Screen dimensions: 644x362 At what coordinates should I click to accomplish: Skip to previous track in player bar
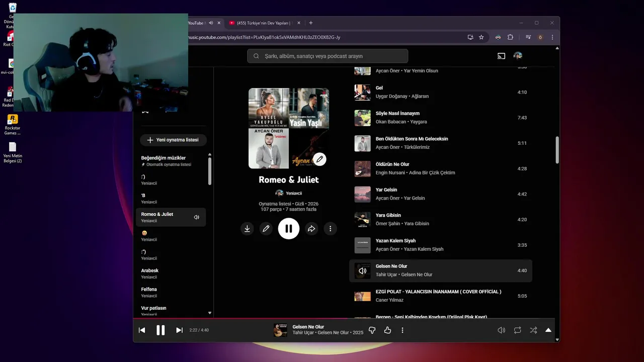142,330
